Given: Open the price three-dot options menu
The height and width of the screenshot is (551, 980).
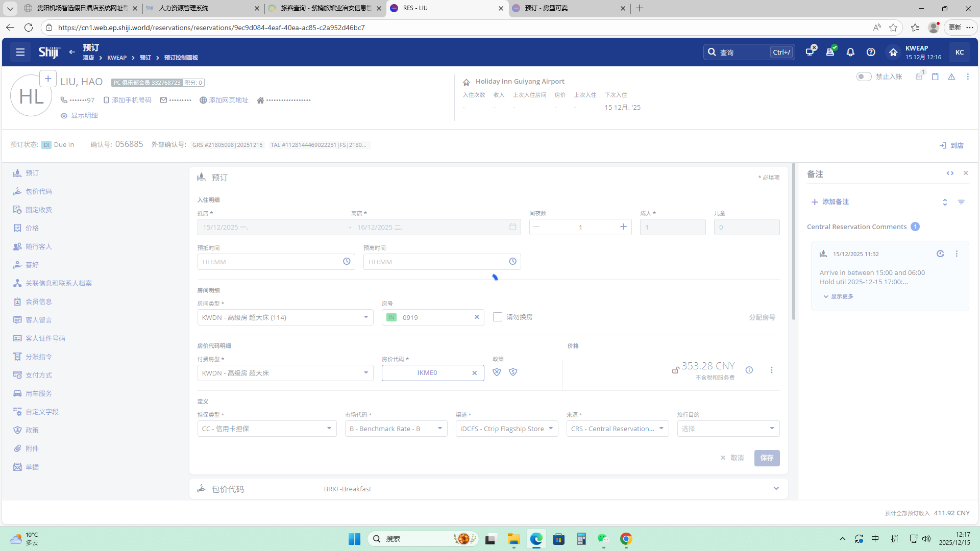Looking at the screenshot, I should (x=772, y=370).
